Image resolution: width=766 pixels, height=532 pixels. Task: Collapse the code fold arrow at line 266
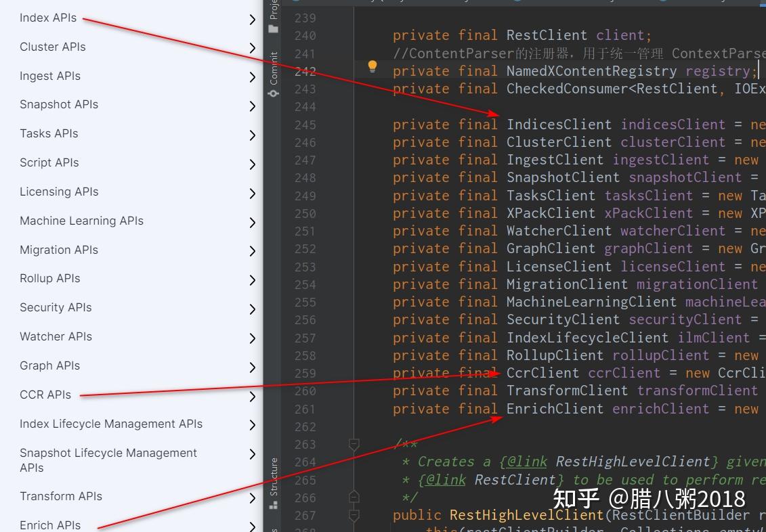tap(354, 497)
